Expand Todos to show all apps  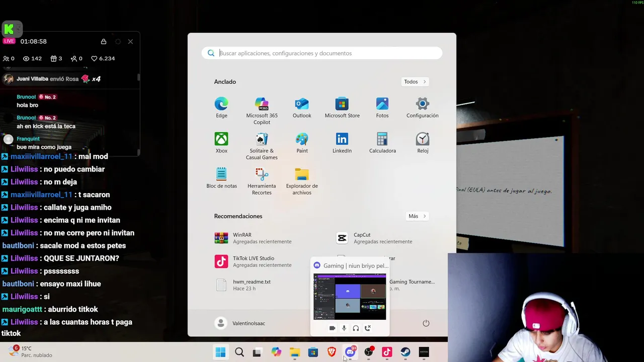pyautogui.click(x=415, y=81)
